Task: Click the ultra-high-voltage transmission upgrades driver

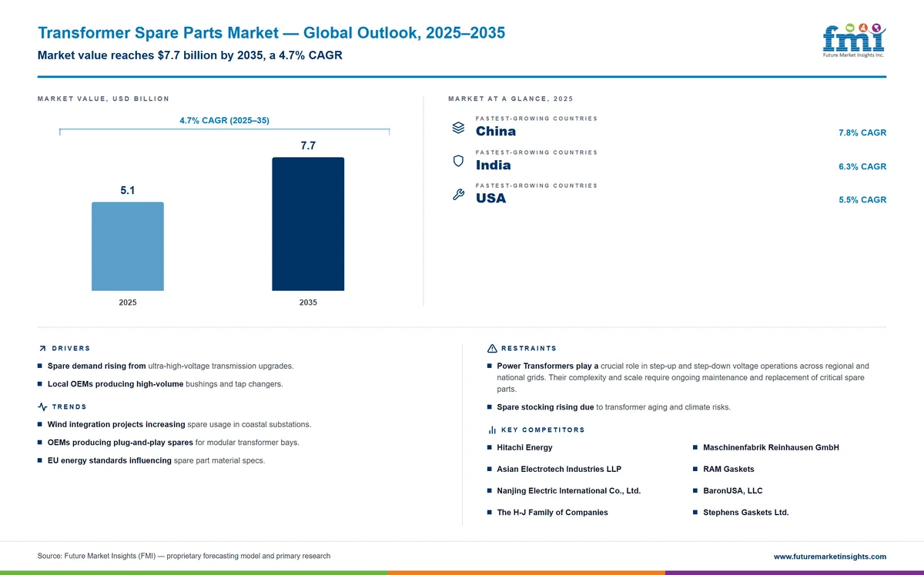Action: point(170,366)
